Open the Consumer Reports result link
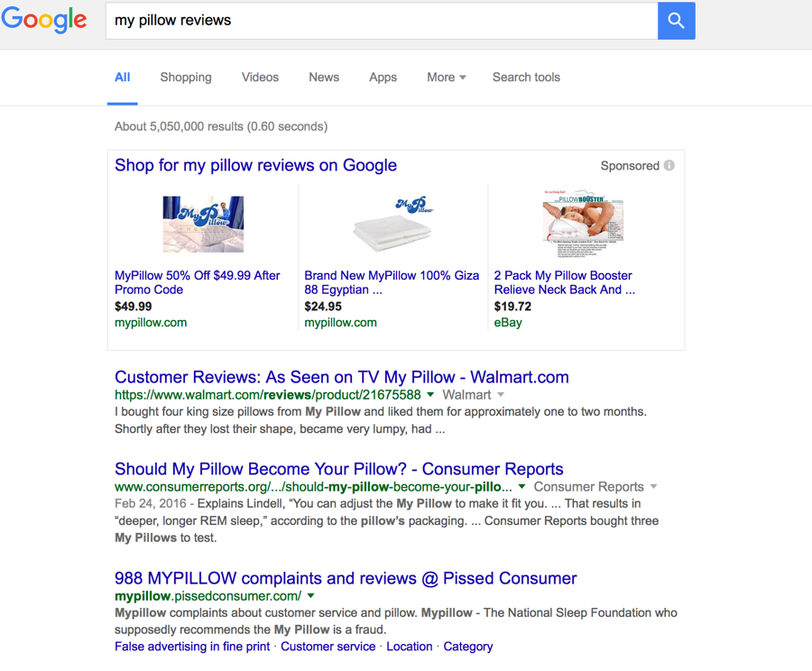Screen dimensions: 812x671 pyautogui.click(x=338, y=469)
